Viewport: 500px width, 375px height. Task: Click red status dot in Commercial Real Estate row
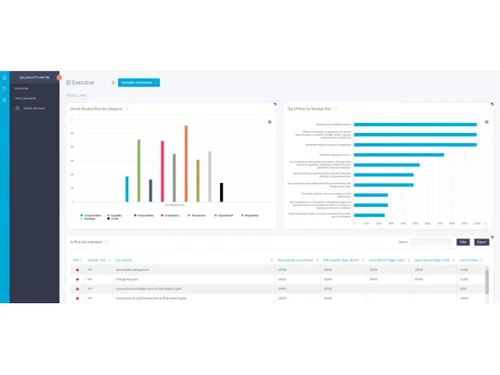coord(77,289)
